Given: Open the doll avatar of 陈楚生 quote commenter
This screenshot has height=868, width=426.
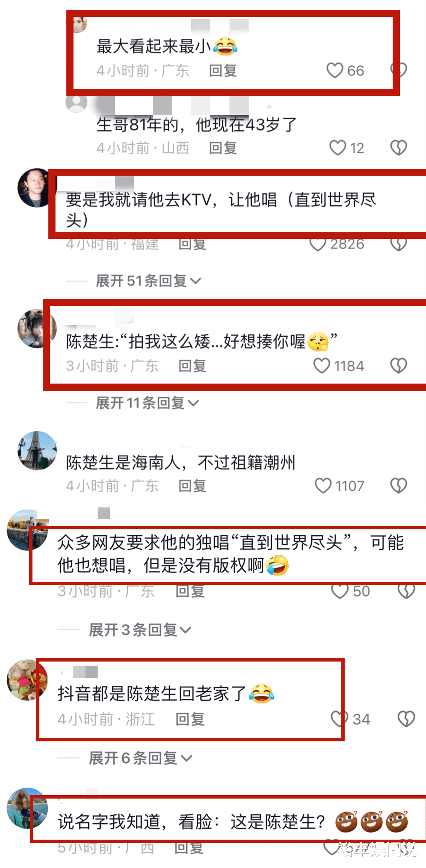Looking at the screenshot, I should [x=37, y=328].
